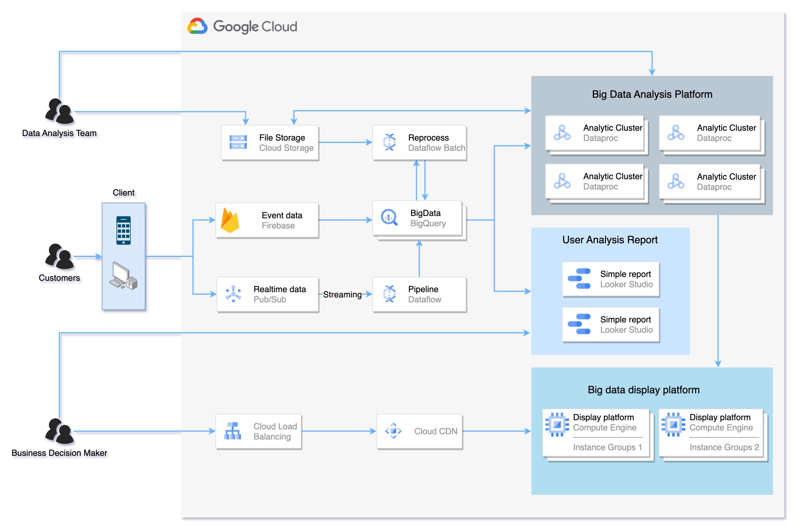Image resolution: width=799 pixels, height=532 pixels.
Task: Click the Looker Studio icon in upper Simple report
Action: [579, 279]
